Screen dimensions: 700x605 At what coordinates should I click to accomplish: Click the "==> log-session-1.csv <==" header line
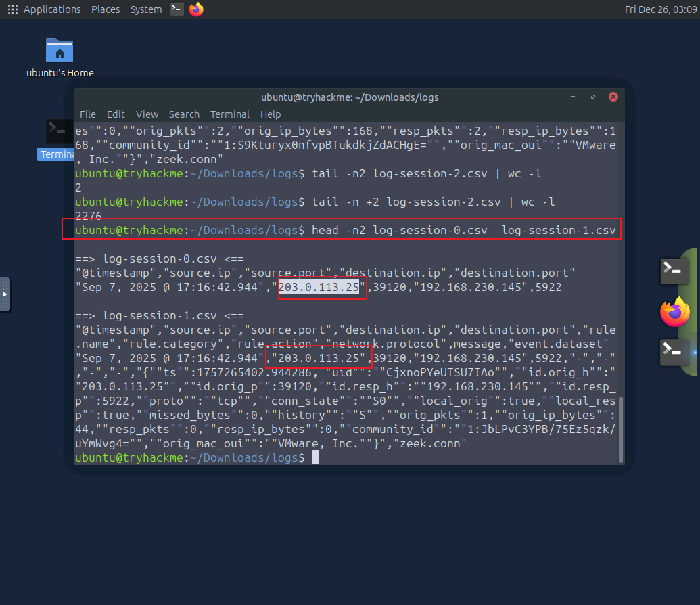tap(160, 315)
